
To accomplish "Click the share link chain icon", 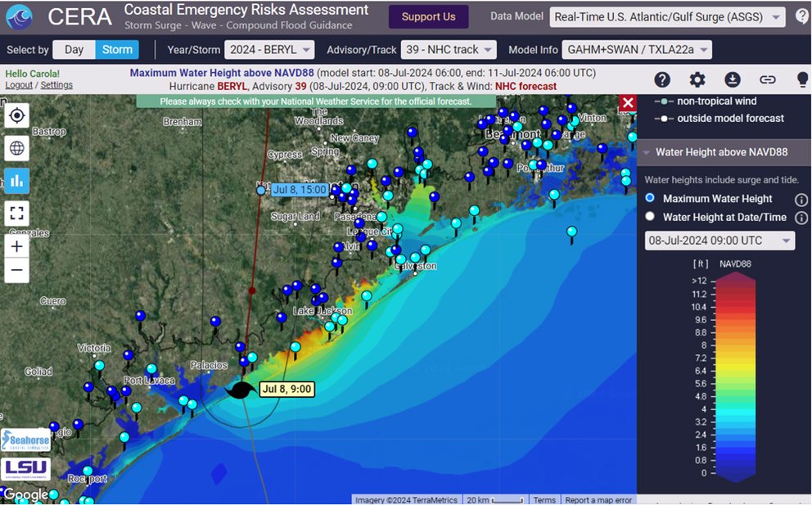I will [767, 79].
